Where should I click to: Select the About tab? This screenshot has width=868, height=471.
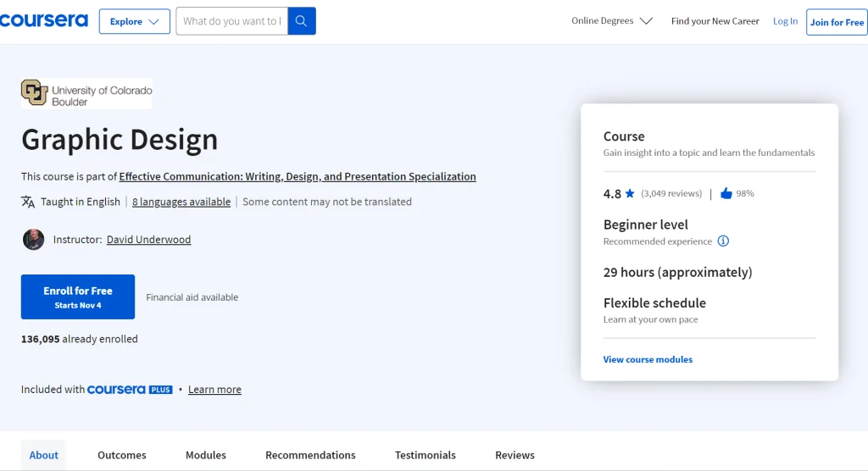[x=44, y=455]
